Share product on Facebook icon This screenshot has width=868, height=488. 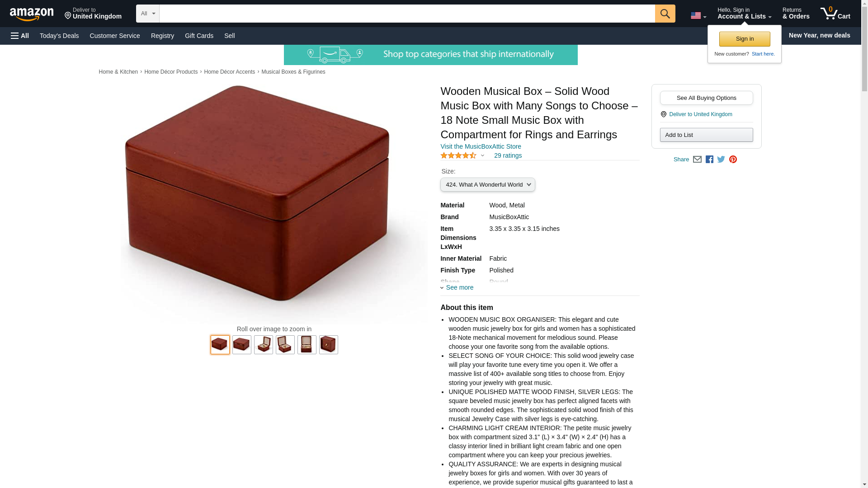[709, 160]
